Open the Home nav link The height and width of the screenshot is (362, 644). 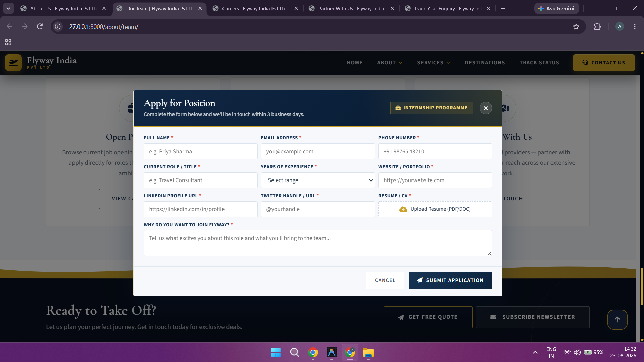[355, 63]
